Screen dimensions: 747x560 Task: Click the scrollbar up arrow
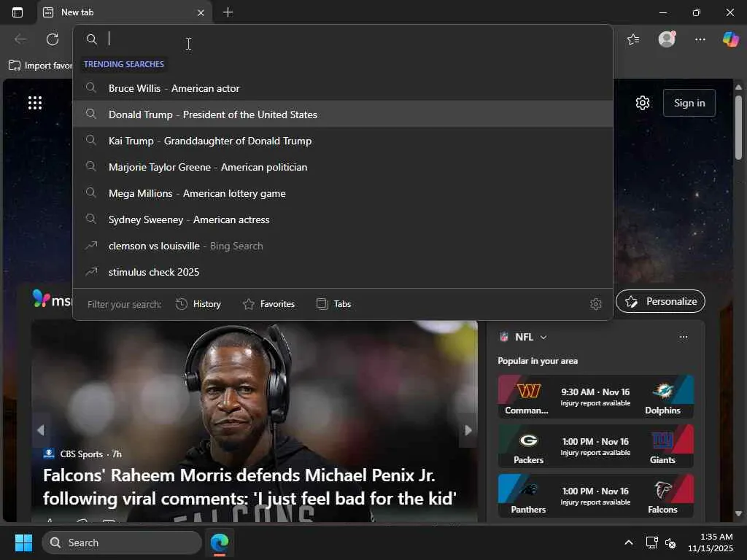tap(738, 87)
